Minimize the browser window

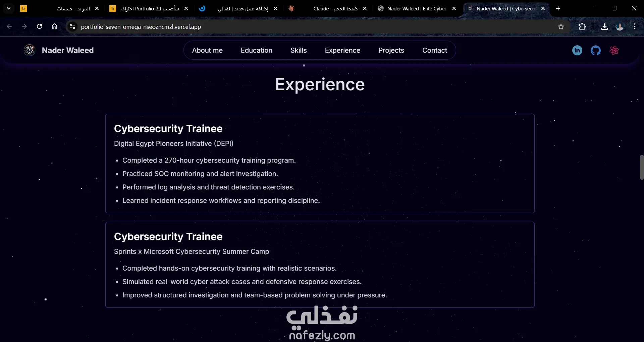click(596, 8)
